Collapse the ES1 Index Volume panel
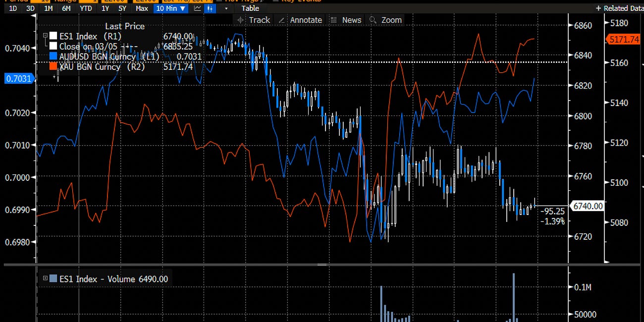The image size is (644, 322). pyautogui.click(x=45, y=278)
